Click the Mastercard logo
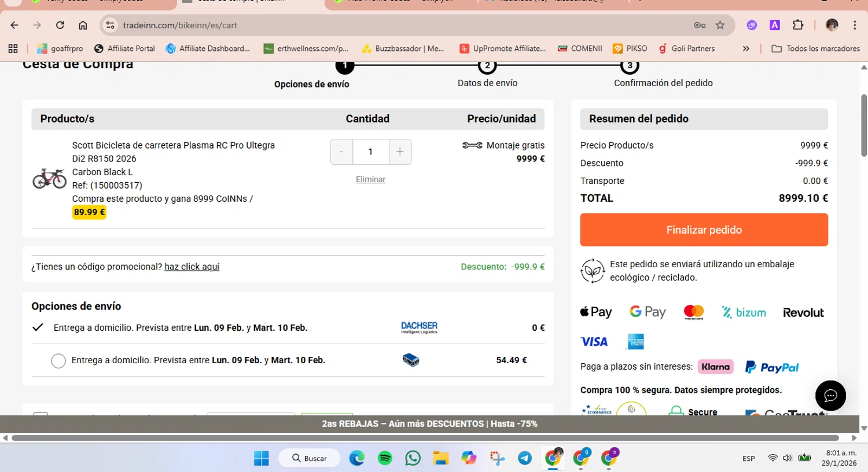Image resolution: width=868 pixels, height=472 pixels. tap(694, 312)
